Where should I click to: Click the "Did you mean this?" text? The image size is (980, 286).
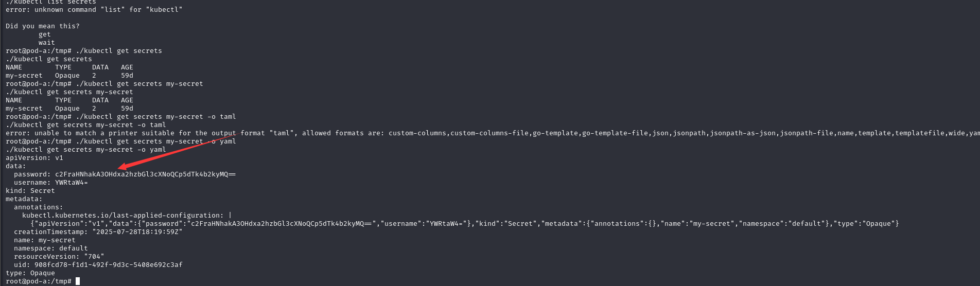tap(42, 26)
